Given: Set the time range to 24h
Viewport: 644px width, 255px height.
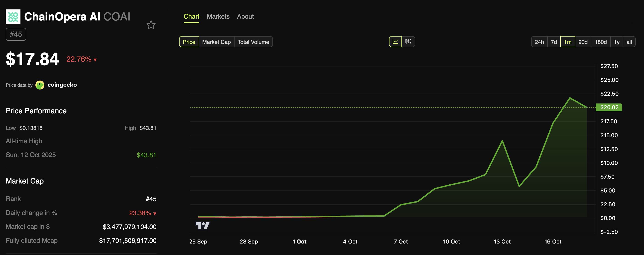Looking at the screenshot, I should (x=539, y=42).
